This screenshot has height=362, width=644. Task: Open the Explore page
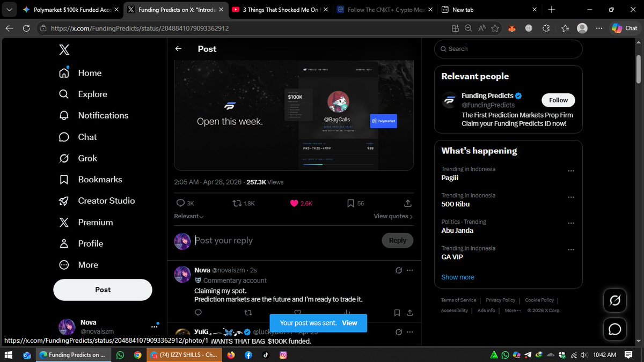pos(83,94)
